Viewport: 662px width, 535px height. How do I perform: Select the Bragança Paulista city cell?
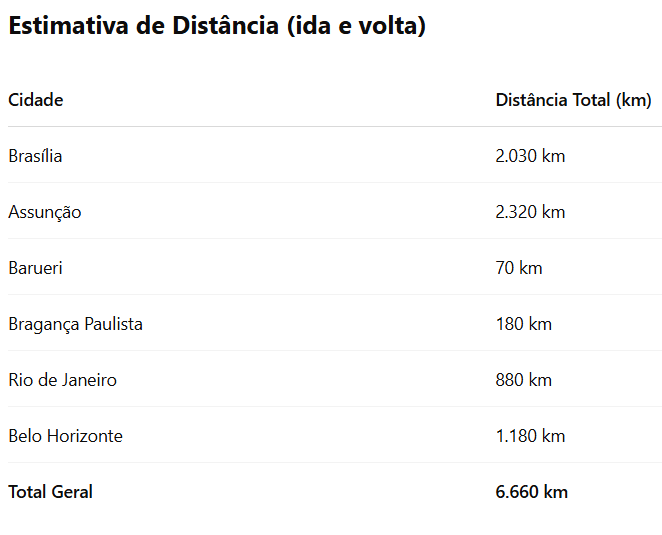pos(75,324)
